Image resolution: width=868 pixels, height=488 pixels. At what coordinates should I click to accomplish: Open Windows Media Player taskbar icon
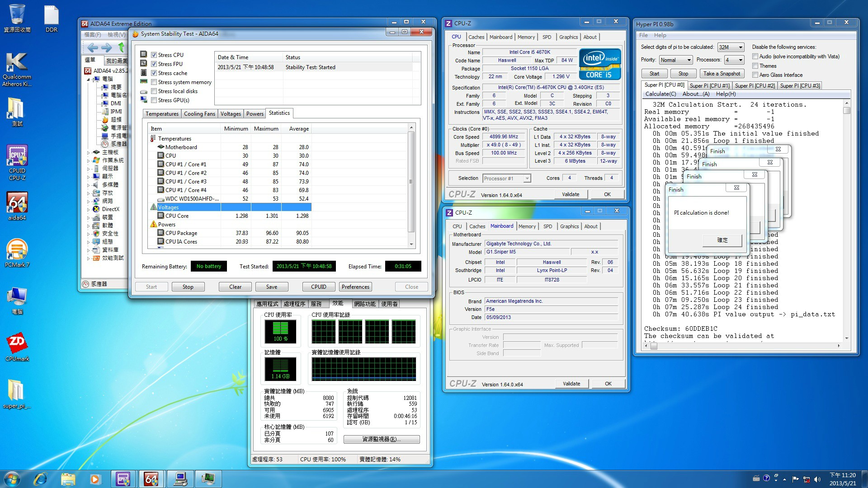pyautogui.click(x=95, y=479)
